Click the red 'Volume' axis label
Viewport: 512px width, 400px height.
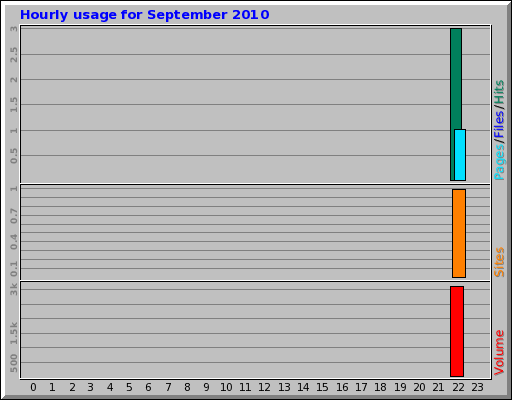pyautogui.click(x=499, y=353)
